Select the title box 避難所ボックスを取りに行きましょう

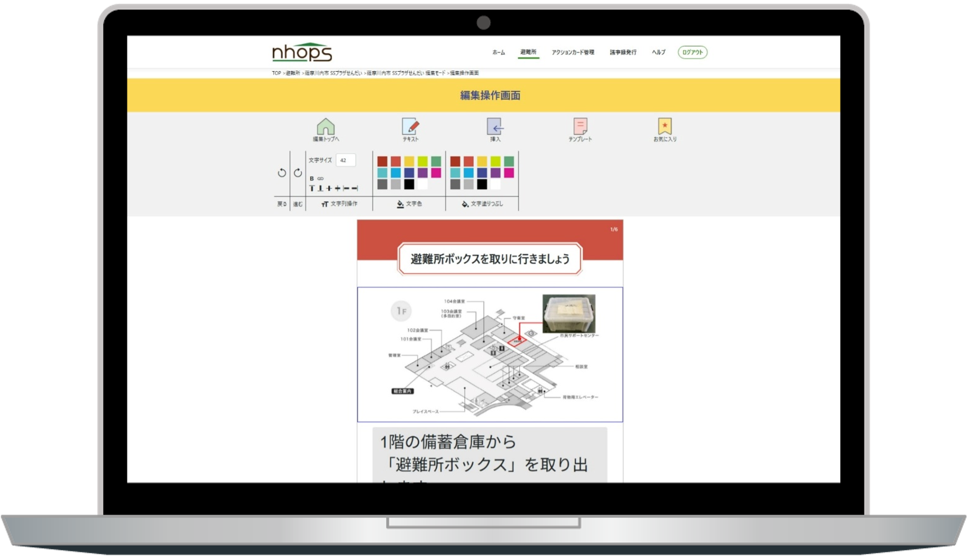tap(490, 259)
